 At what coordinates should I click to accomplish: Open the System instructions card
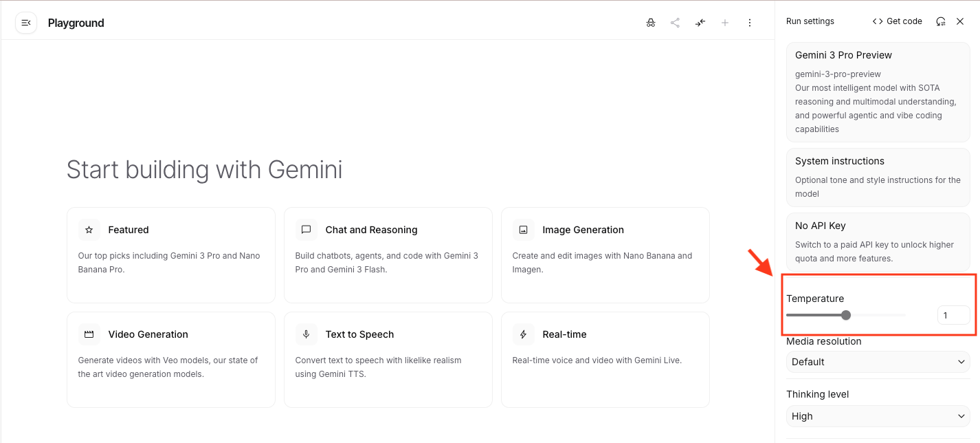(878, 177)
